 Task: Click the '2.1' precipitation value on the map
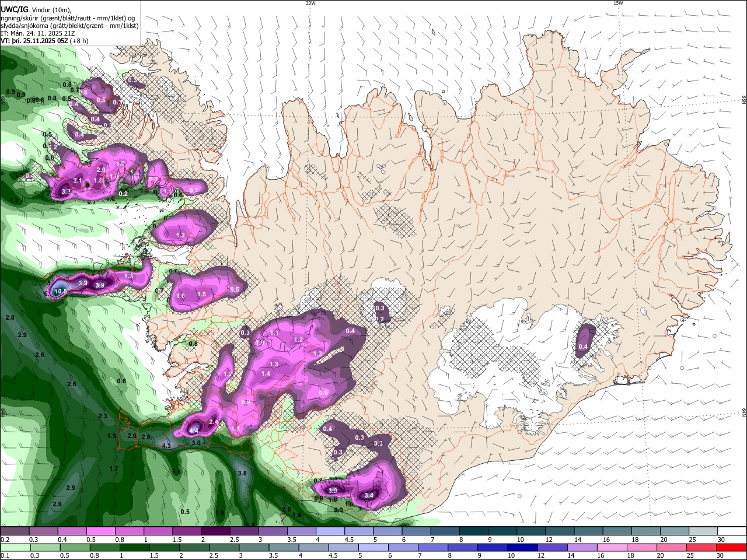(x=78, y=181)
